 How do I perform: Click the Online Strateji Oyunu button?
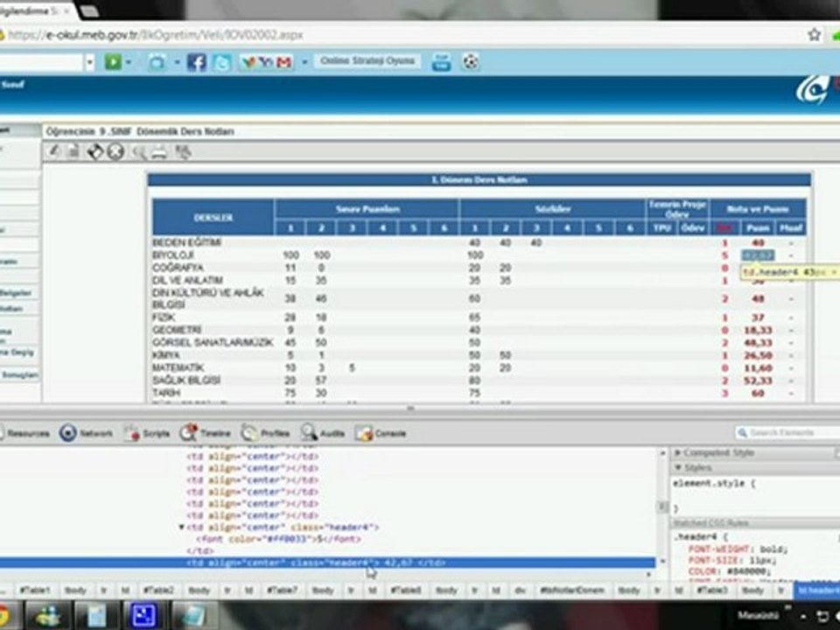coord(367,61)
